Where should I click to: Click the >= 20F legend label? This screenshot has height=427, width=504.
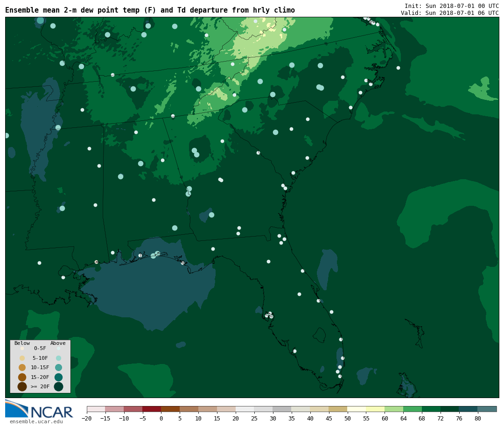coord(40,386)
